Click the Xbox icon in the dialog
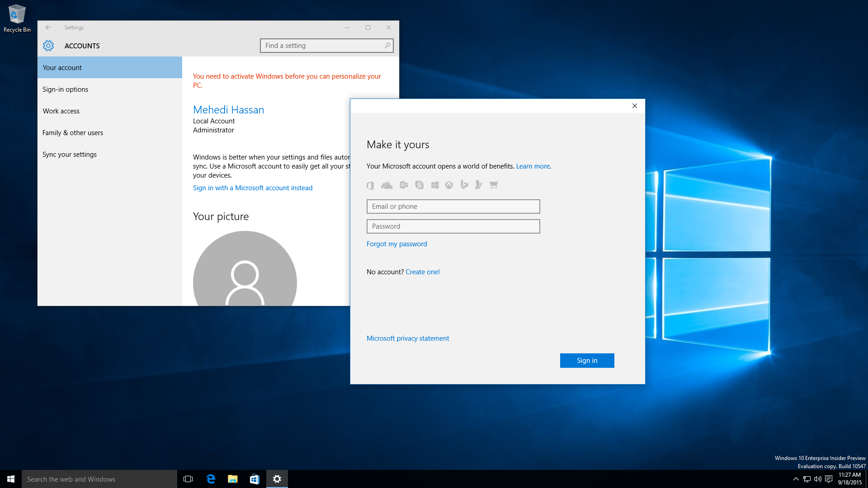This screenshot has height=488, width=868. (449, 185)
